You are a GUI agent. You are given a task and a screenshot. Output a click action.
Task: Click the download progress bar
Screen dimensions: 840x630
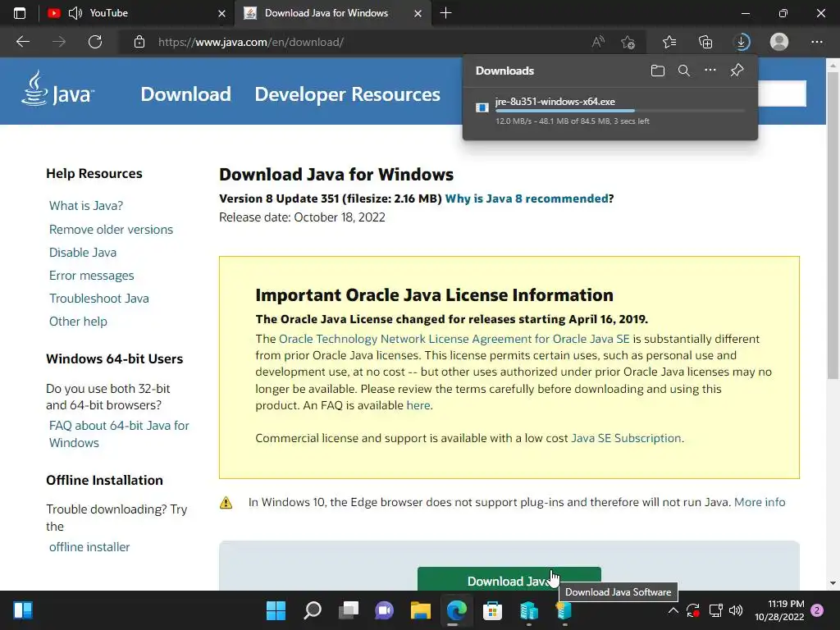[x=620, y=111]
